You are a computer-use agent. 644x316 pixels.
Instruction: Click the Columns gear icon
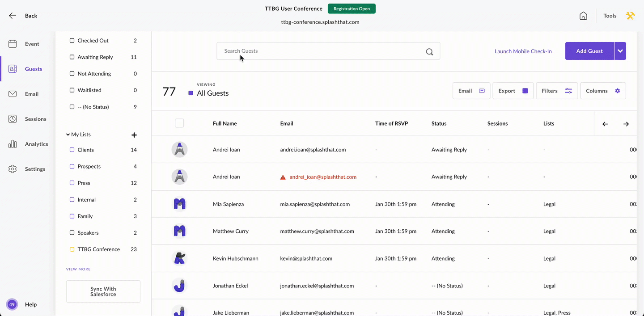click(618, 91)
